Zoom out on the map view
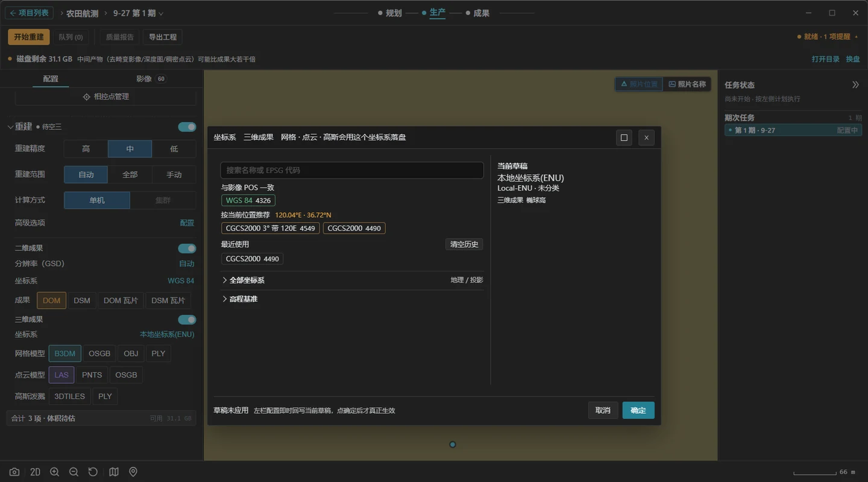The width and height of the screenshot is (868, 482). pyautogui.click(x=74, y=472)
